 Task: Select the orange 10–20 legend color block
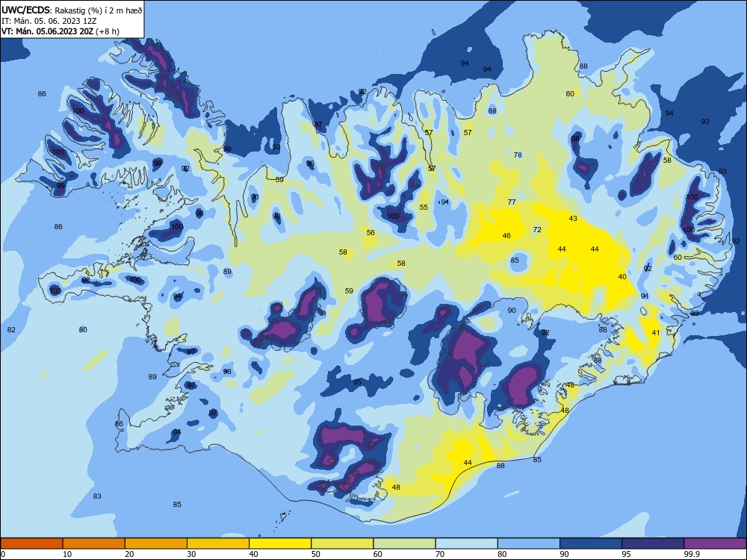(94, 544)
